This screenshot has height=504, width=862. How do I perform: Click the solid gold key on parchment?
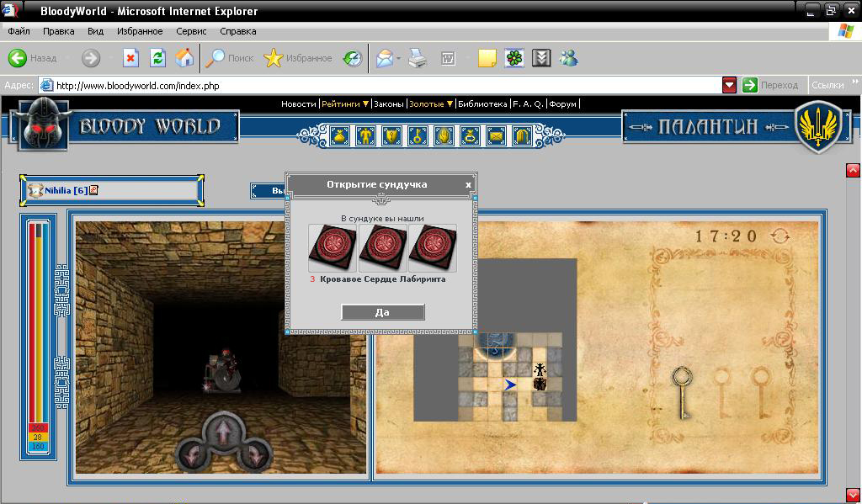click(x=682, y=392)
